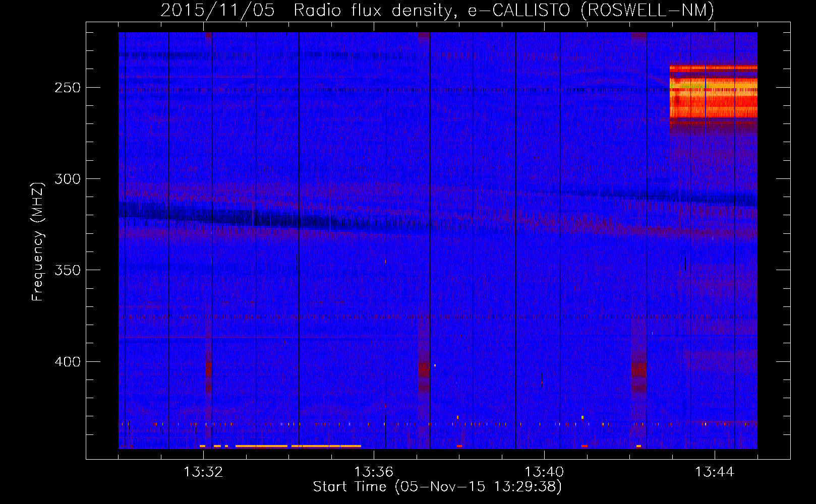This screenshot has height=504, width=816.
Task: Click the long orange bar along the spectrogram bottom
Action: click(298, 446)
